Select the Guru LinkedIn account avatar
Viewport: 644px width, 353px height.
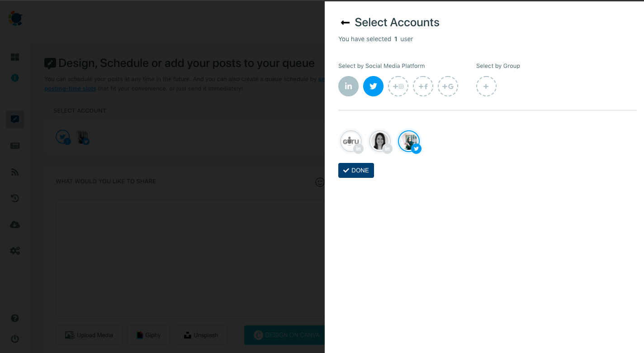pos(351,141)
